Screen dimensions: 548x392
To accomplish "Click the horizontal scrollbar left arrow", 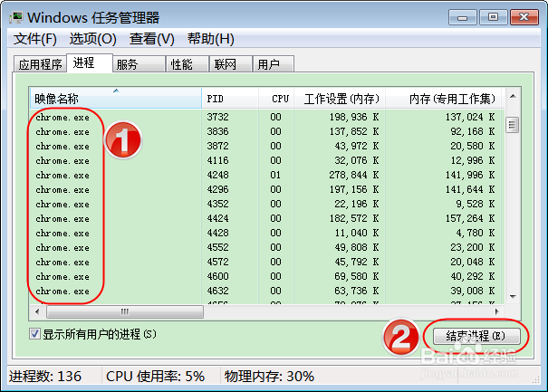I will point(37,311).
